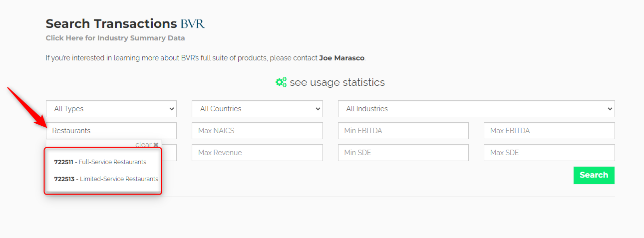Viewport: 644px width, 238px height.
Task: Focus the field containing Restaurants
Action: (x=111, y=131)
